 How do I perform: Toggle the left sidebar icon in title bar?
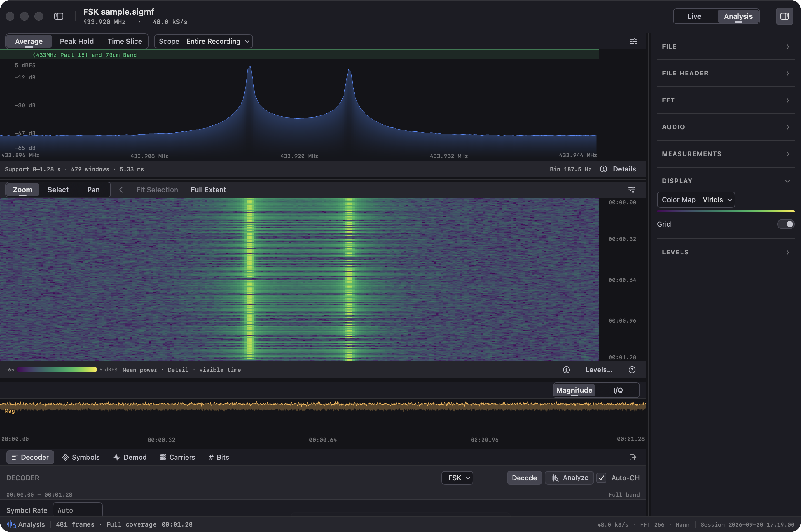pyautogui.click(x=59, y=16)
